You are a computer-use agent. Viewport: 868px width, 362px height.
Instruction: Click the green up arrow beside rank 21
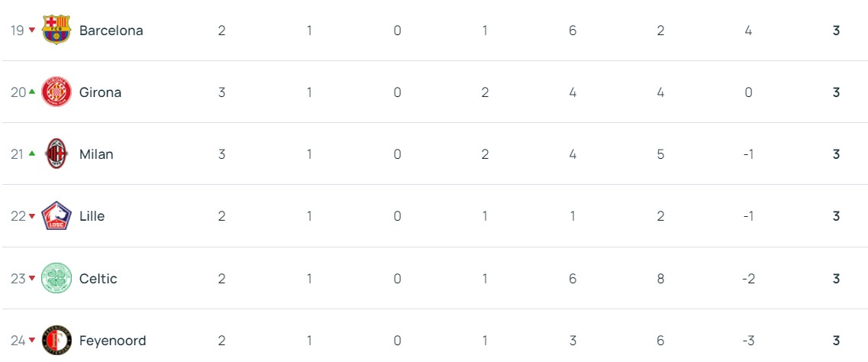pyautogui.click(x=32, y=154)
